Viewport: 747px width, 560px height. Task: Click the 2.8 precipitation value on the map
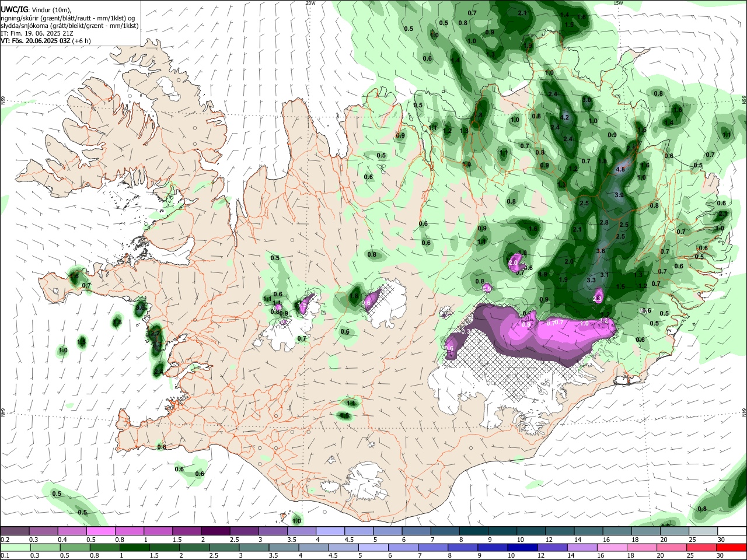click(604, 222)
